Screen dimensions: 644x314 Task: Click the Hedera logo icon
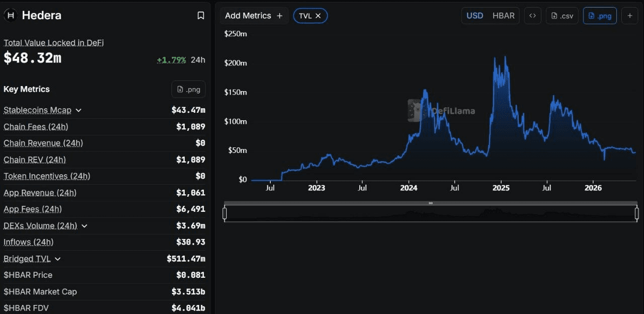pyautogui.click(x=10, y=16)
